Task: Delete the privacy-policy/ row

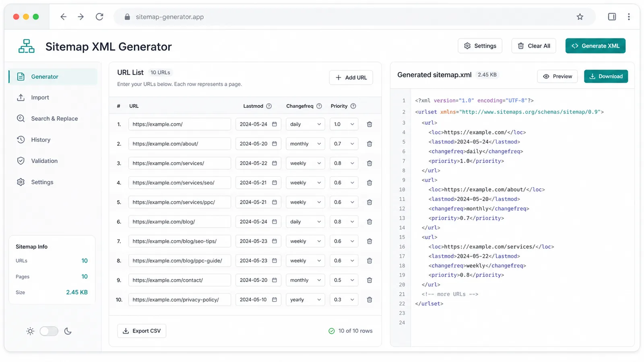Action: coord(369,300)
